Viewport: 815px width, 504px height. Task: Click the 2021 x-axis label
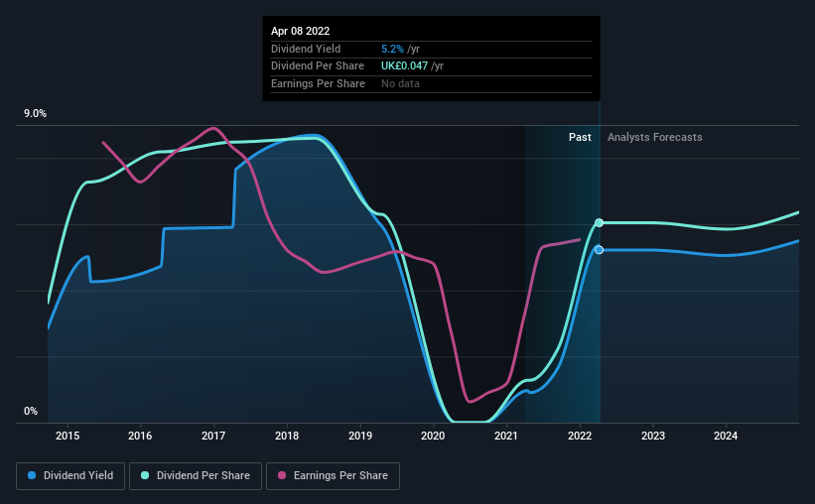click(505, 436)
